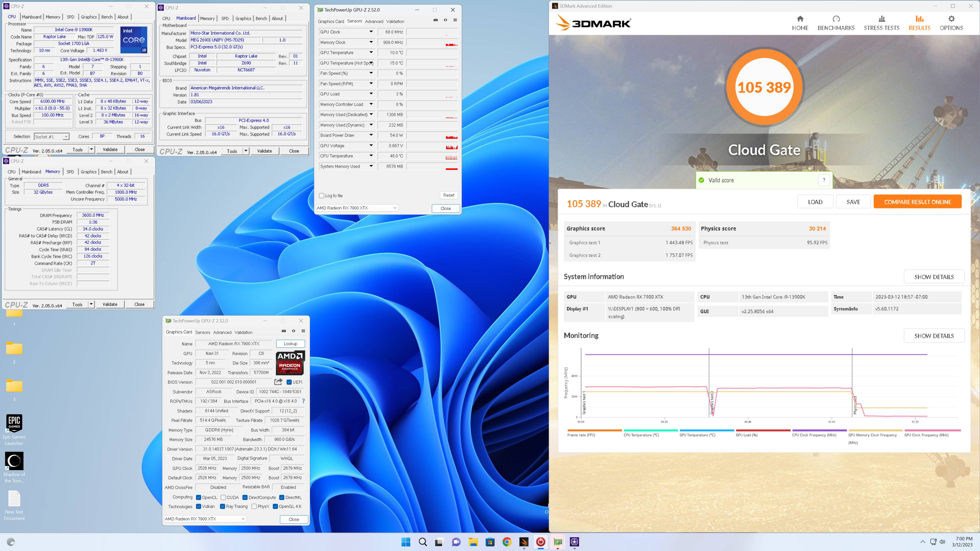Toggle Log to file checkbox
This screenshot has height=551, width=980.
point(322,195)
